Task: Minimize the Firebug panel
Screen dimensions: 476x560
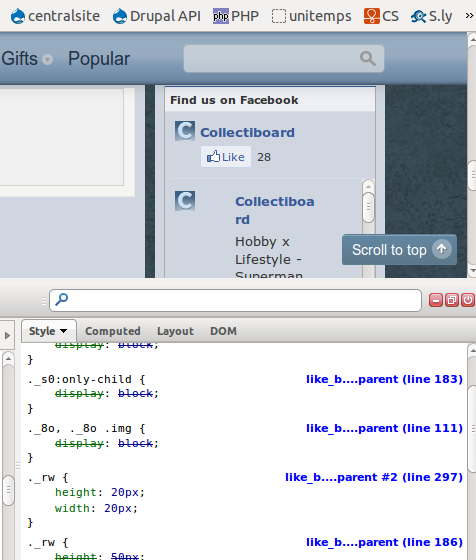Action: (x=436, y=300)
